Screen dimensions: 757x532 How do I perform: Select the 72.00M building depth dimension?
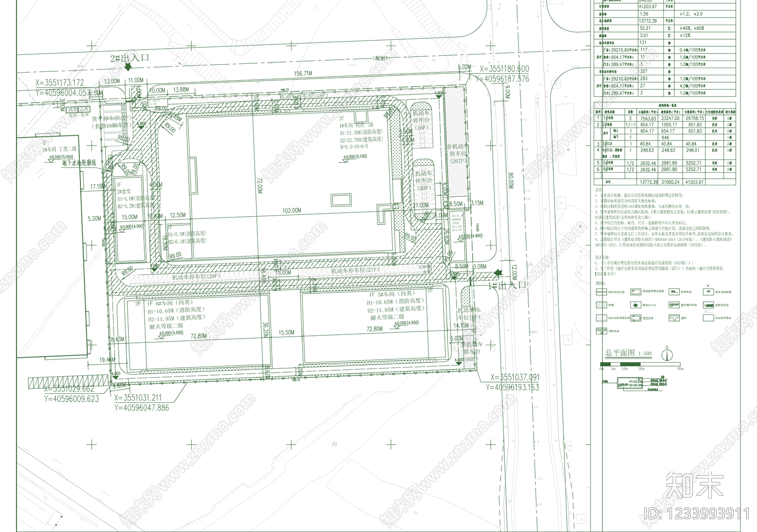coord(260,185)
